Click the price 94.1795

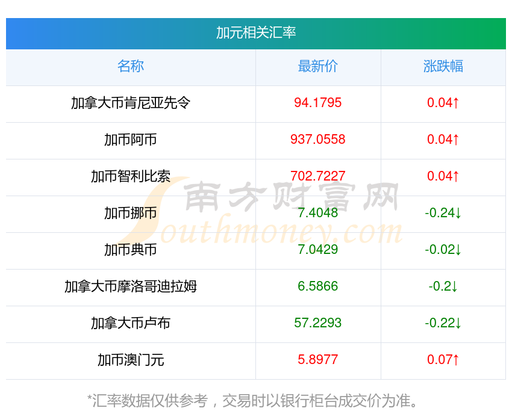317,103
